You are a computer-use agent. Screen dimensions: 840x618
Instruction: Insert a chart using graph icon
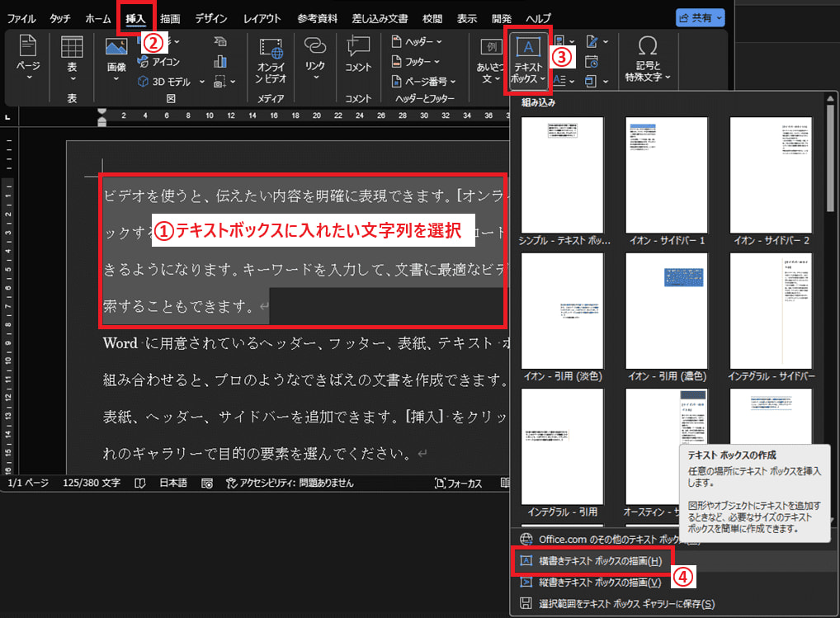pyautogui.click(x=220, y=62)
